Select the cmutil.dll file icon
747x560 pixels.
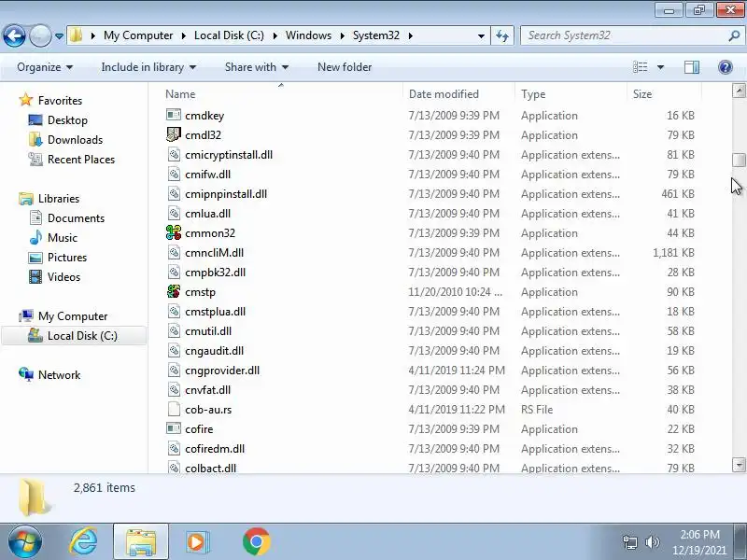174,330
